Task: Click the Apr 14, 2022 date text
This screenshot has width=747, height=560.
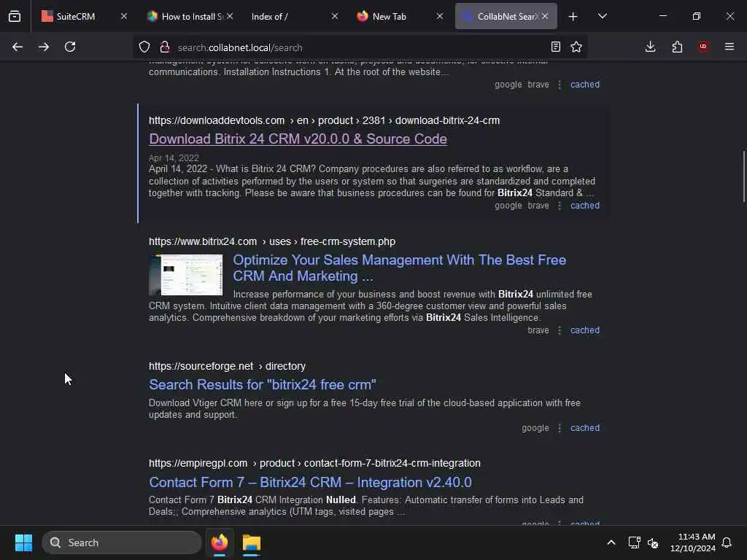Action: (x=174, y=158)
